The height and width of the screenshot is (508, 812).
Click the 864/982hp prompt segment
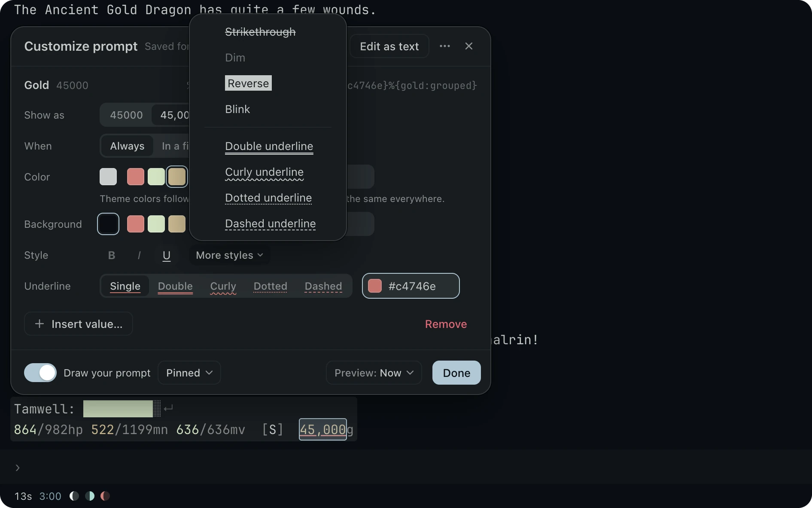coord(48,429)
